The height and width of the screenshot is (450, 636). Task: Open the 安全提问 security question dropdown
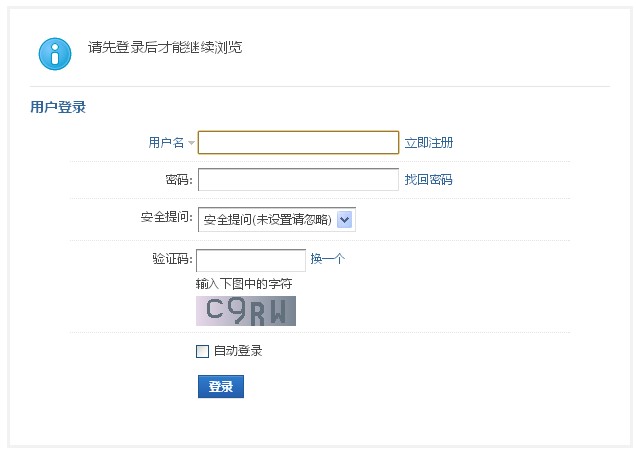pyautogui.click(x=268, y=219)
